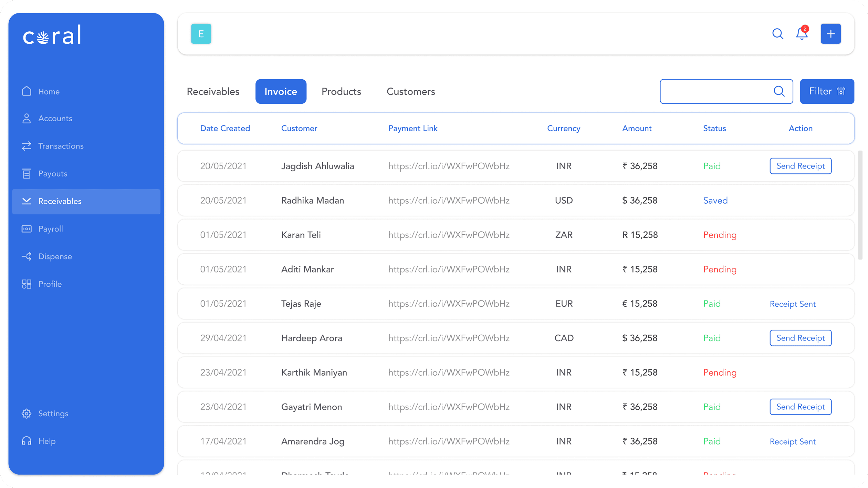
Task: Click the Help headphones icon
Action: point(27,441)
